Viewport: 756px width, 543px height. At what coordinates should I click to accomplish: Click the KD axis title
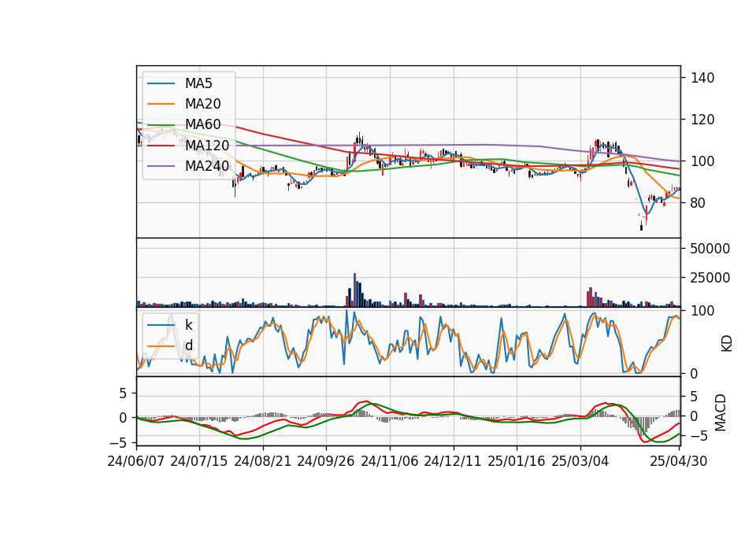(726, 344)
